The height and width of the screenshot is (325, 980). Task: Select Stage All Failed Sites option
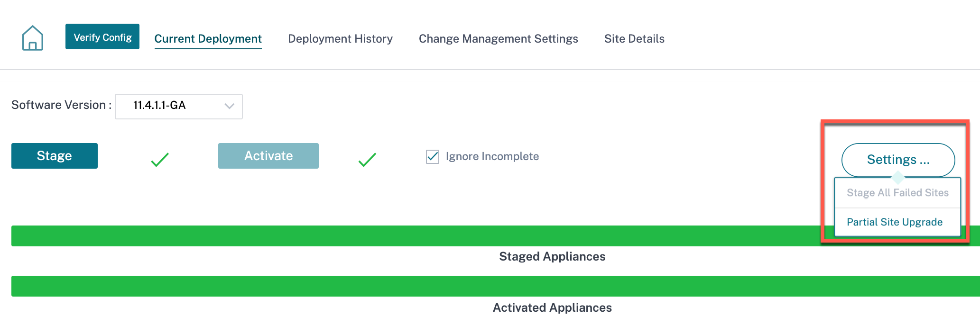[897, 193]
